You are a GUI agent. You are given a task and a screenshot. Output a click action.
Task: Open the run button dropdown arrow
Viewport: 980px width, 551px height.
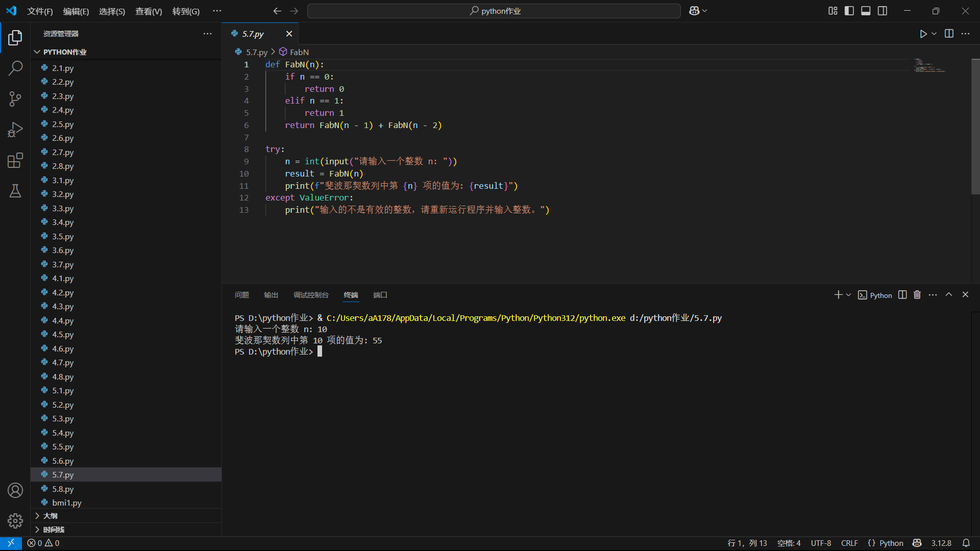click(x=934, y=34)
